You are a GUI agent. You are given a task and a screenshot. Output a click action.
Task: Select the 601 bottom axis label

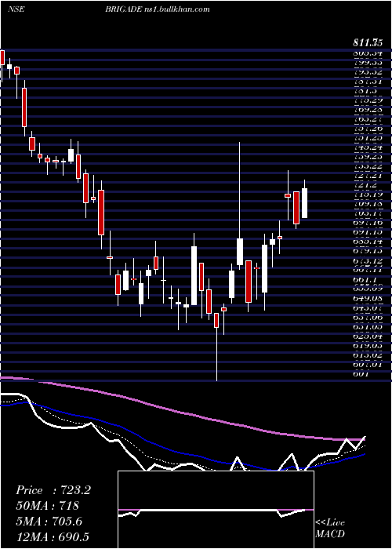(x=361, y=374)
